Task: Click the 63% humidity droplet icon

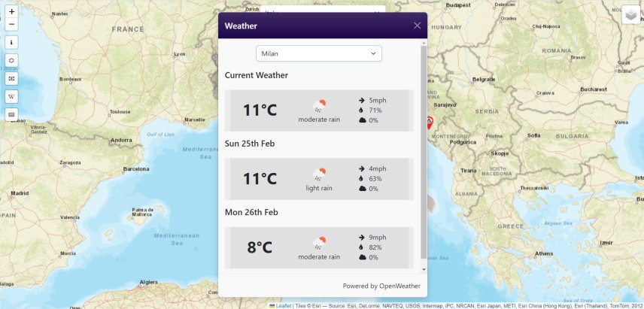Action: tap(361, 179)
